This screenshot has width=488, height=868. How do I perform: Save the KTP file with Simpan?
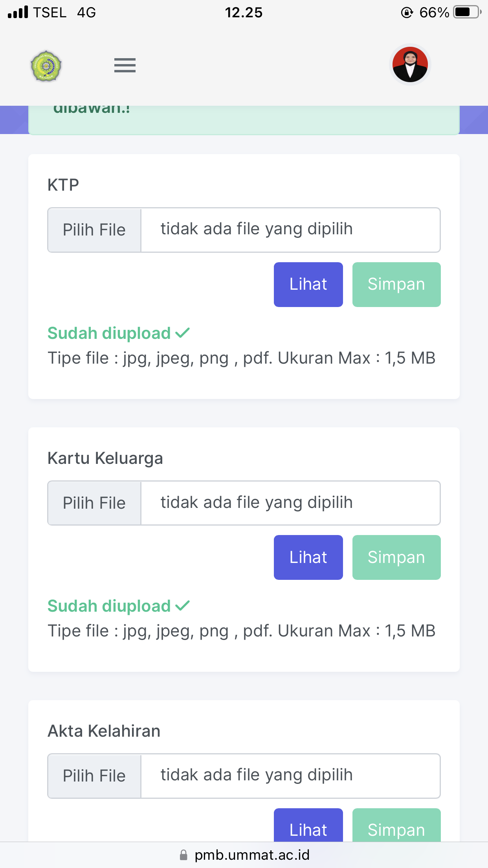tap(396, 284)
